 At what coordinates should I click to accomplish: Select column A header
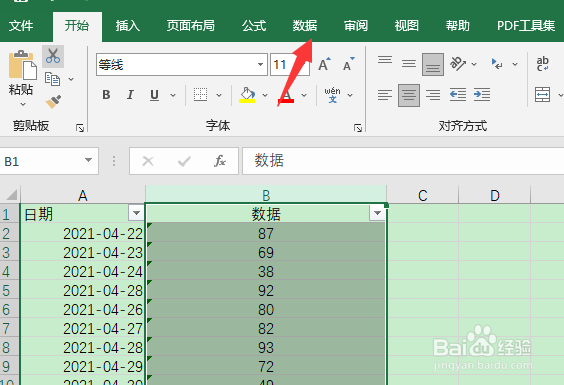click(83, 195)
